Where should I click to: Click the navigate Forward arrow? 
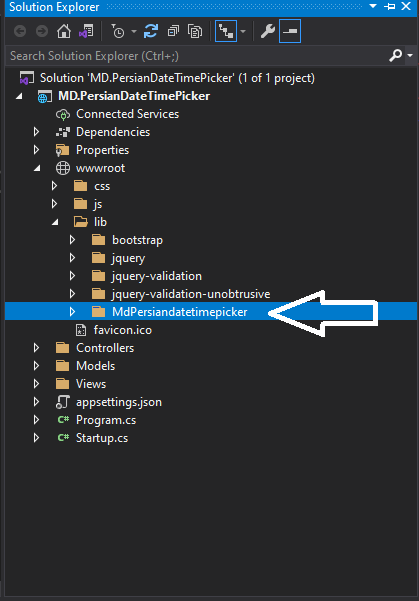42,31
